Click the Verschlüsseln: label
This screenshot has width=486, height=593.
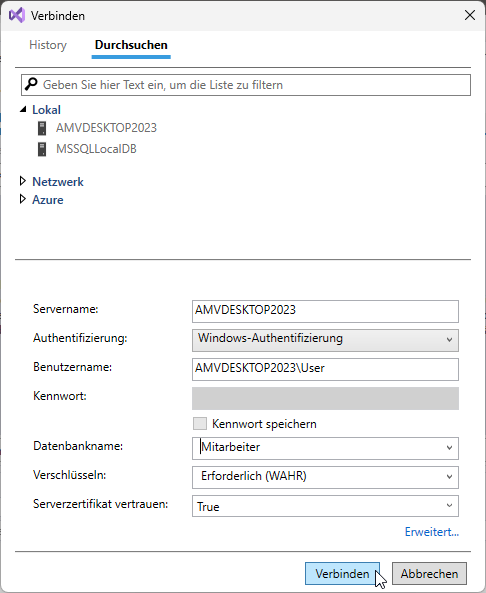click(x=70, y=475)
